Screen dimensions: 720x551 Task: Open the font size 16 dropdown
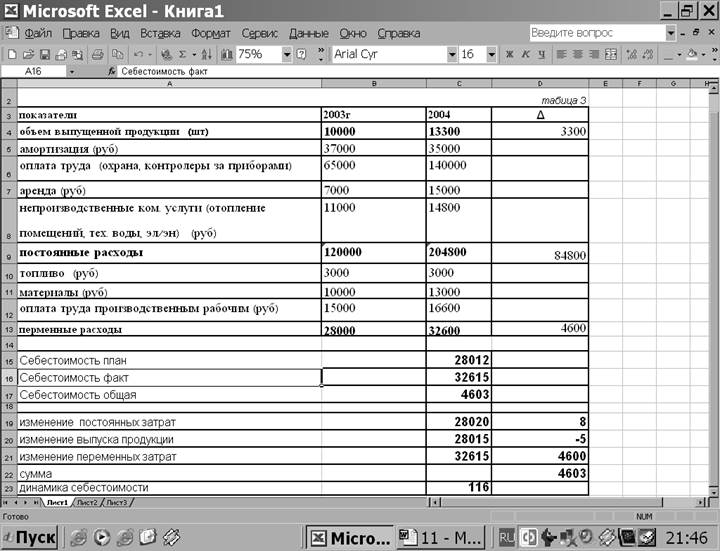click(492, 54)
